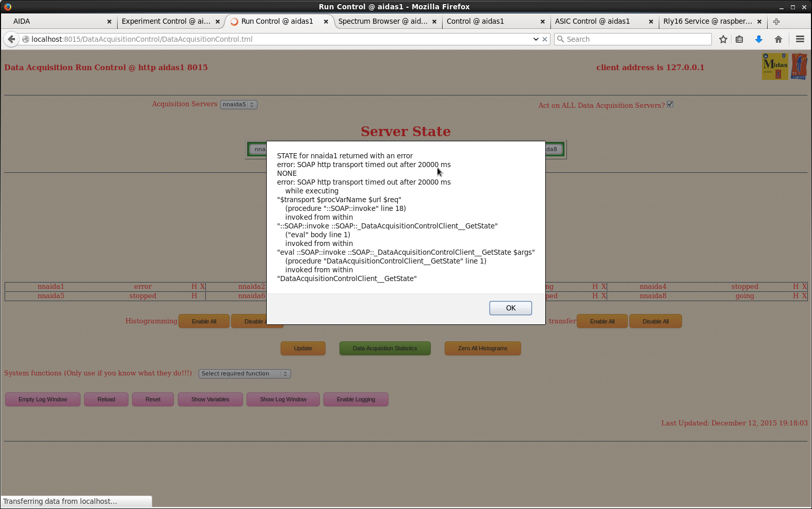Click Show Variables button

pyautogui.click(x=210, y=400)
